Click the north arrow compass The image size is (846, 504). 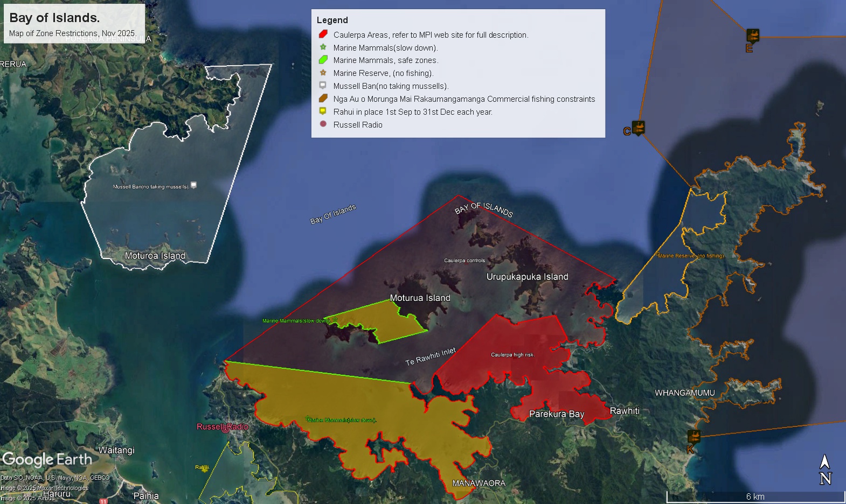click(825, 470)
